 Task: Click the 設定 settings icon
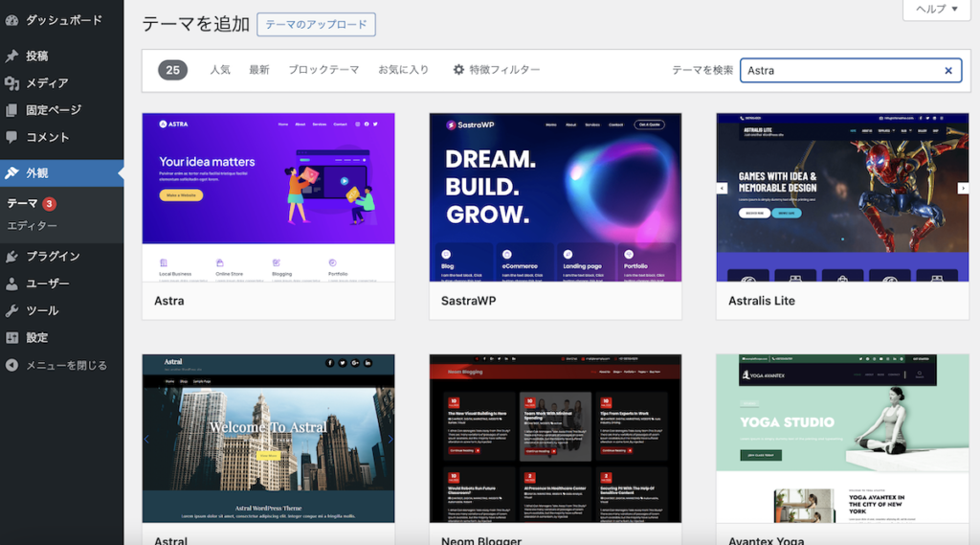coord(11,337)
